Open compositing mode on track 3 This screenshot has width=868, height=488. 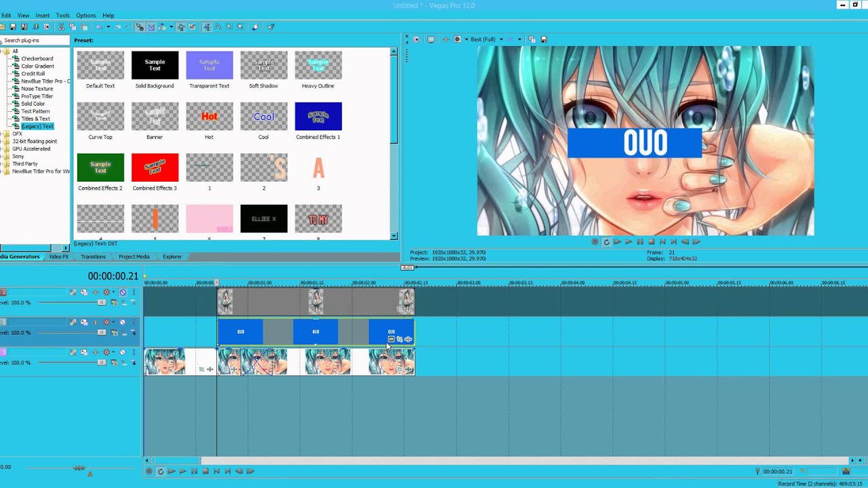[114, 363]
